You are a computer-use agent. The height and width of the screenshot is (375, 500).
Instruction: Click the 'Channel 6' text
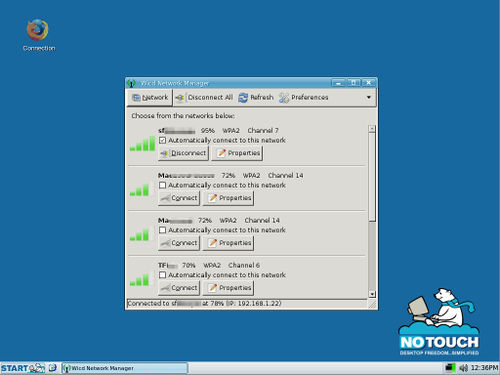(244, 265)
